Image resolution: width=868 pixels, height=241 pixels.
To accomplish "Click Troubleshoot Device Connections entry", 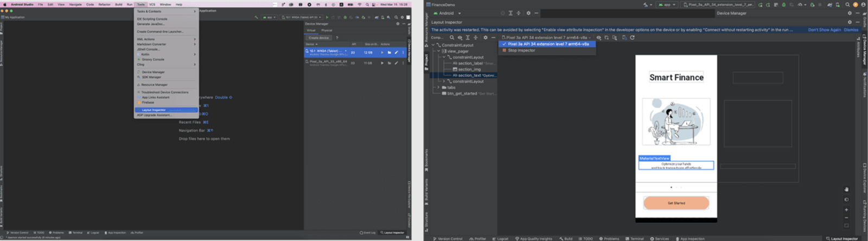I will pos(166,92).
